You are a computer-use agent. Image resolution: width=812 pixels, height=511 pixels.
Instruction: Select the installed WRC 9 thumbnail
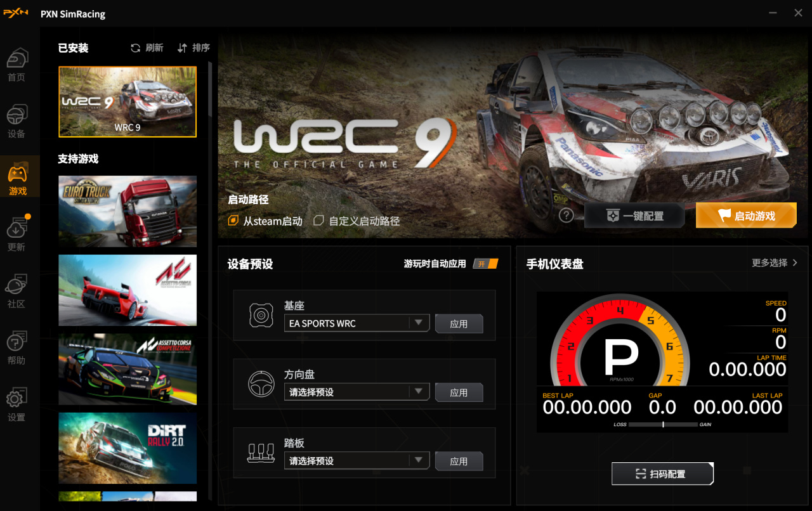(x=128, y=102)
